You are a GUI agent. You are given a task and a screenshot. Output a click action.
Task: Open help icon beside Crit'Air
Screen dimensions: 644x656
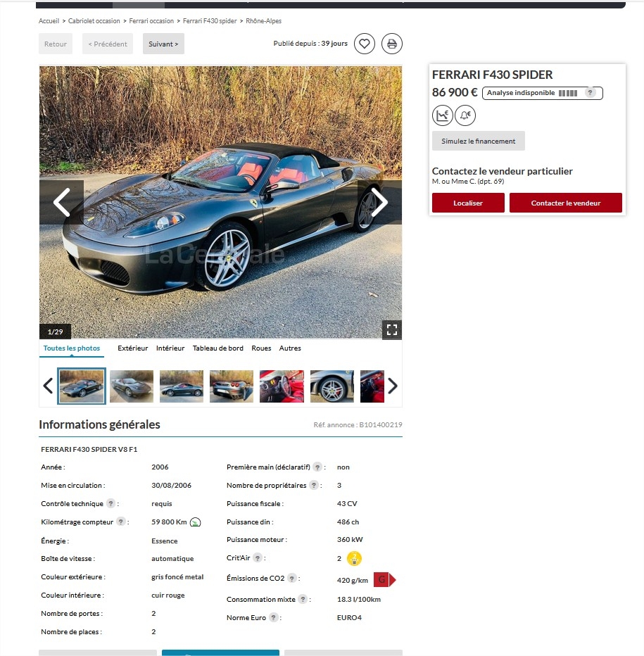point(258,557)
